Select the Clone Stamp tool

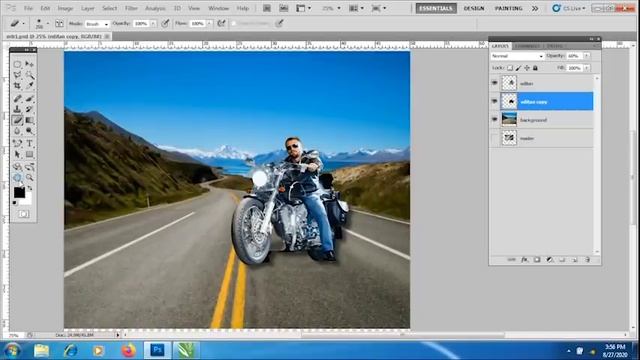[x=17, y=109]
